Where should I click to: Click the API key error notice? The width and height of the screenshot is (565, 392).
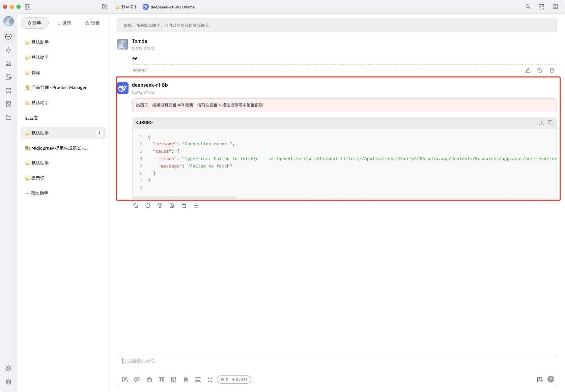[x=344, y=105]
